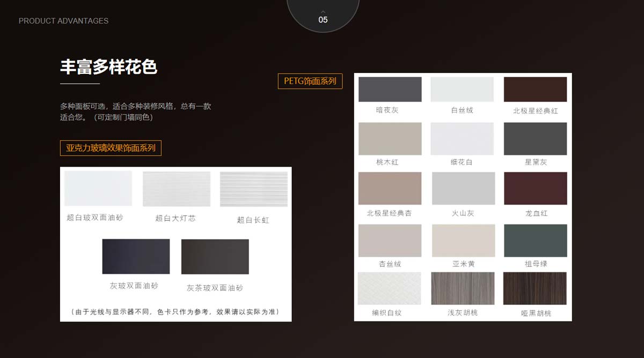Select the 灰茶玻双面油砂 brown swatch
Viewport: 644px width, 358px height.
coord(215,257)
